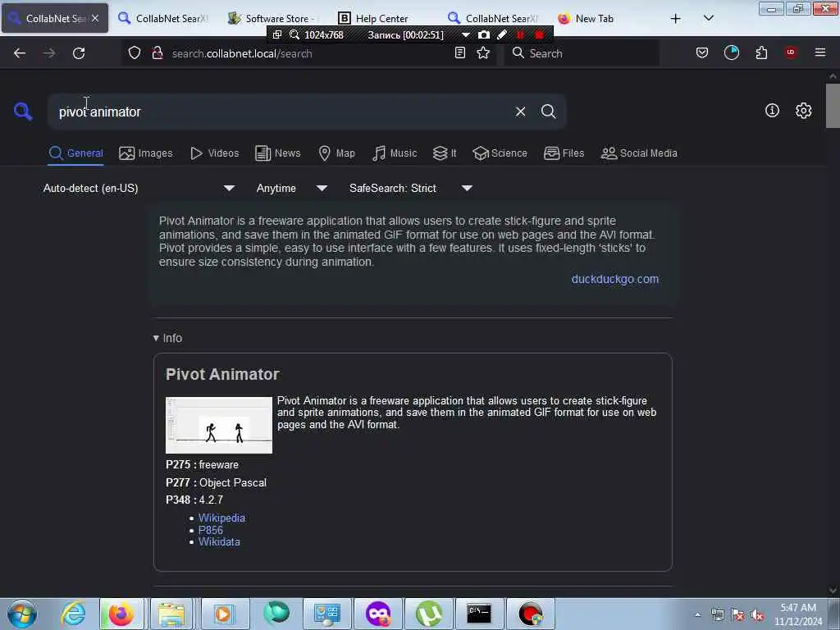840x630 pixels.
Task: Reload the current page
Action: click(79, 53)
